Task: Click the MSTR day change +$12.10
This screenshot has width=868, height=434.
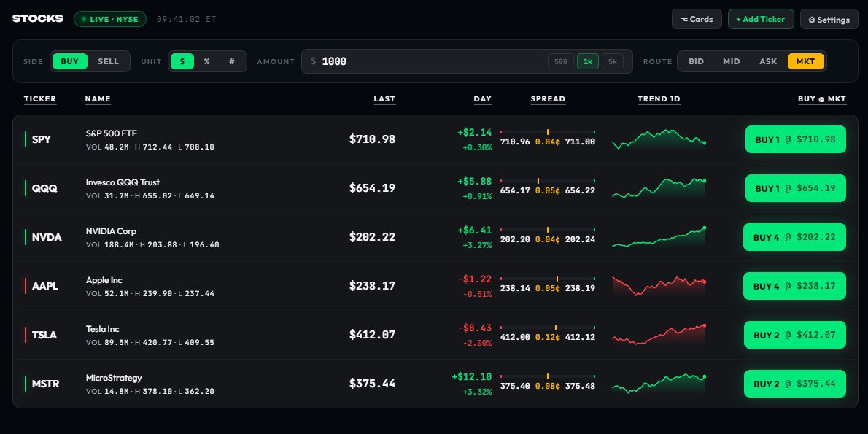Action: pyautogui.click(x=472, y=376)
